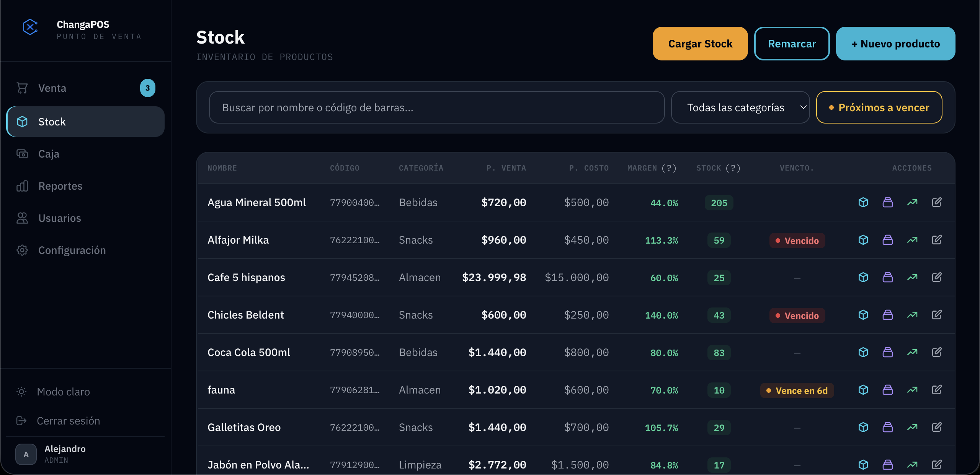Edit the Chicles Beldent product row
980x475 pixels.
point(936,315)
